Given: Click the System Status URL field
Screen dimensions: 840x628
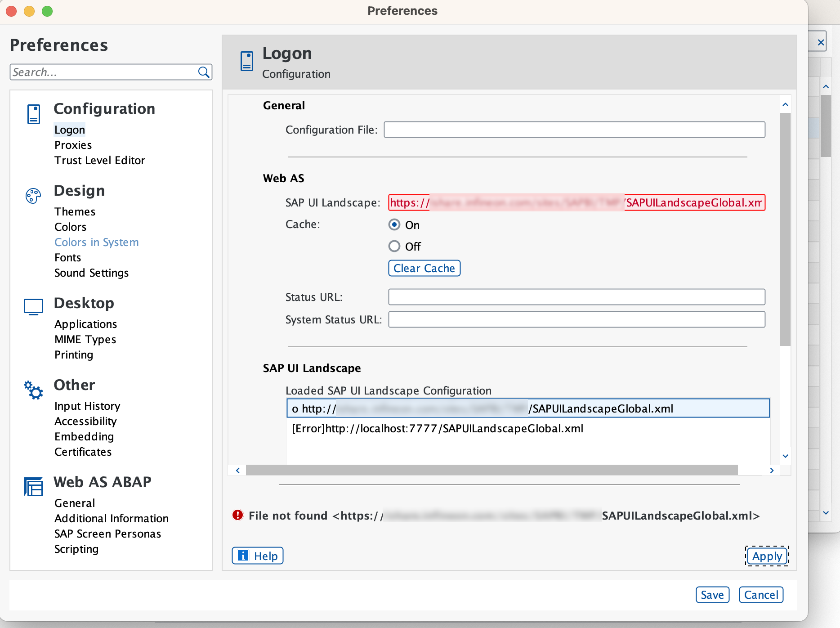Looking at the screenshot, I should [576, 319].
